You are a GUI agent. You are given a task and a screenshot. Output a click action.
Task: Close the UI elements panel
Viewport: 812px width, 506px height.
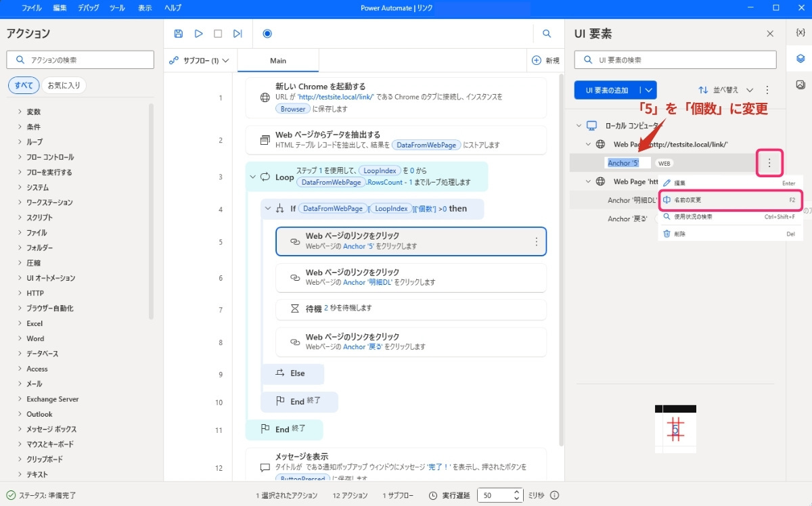coord(770,34)
